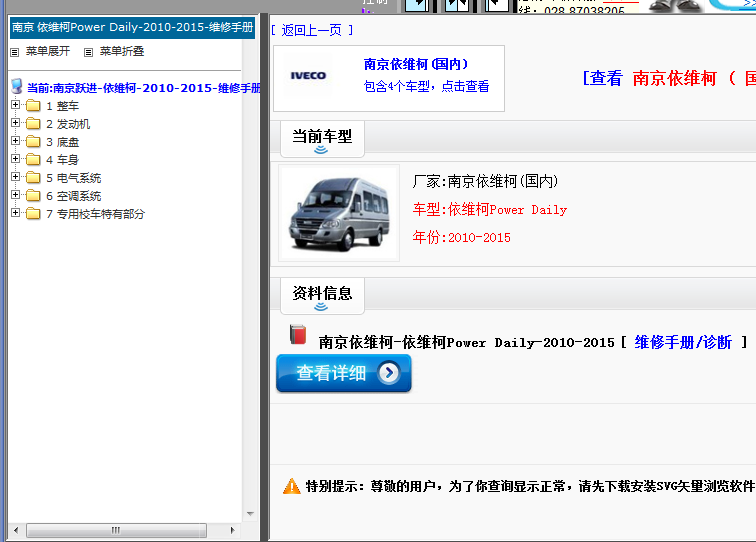
Task: Select the 5 电气系统 tree label
Action: [74, 178]
